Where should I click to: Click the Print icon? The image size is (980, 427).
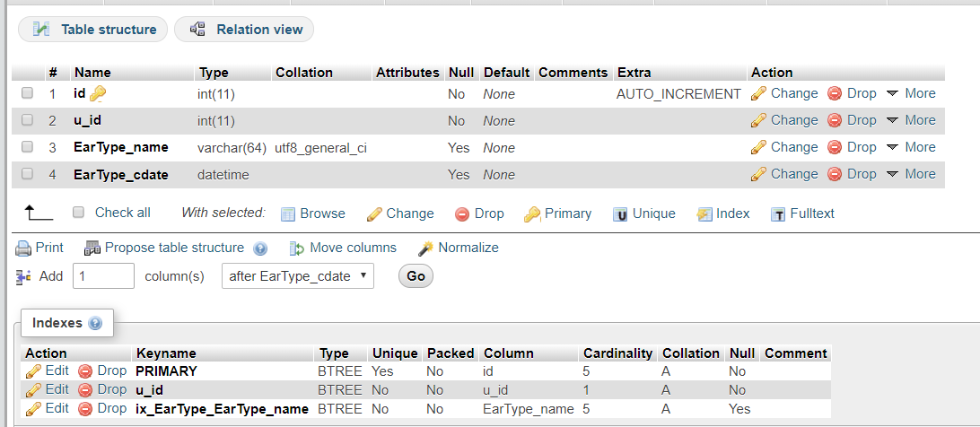click(x=23, y=248)
